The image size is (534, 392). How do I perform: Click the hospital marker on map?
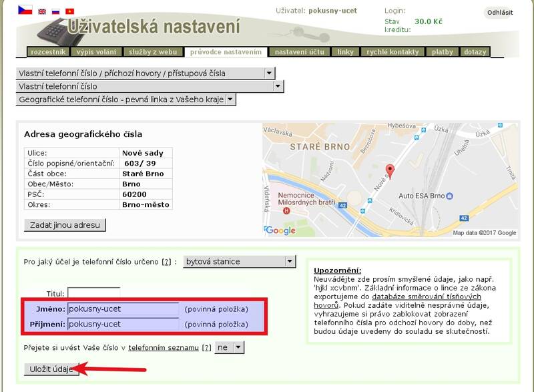pos(287,210)
